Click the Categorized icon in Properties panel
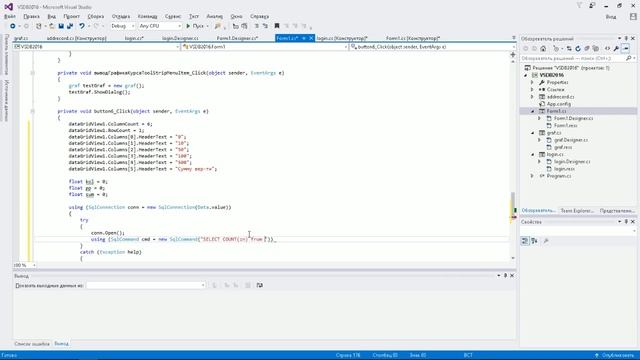Viewport: 640px width, 360px height. 525,241
